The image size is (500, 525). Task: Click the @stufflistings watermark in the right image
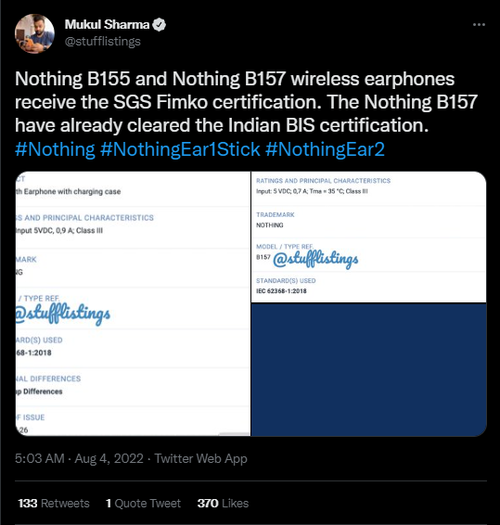315,259
